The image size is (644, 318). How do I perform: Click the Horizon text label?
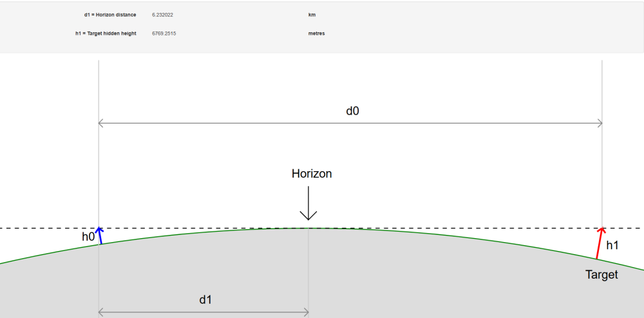coord(312,174)
